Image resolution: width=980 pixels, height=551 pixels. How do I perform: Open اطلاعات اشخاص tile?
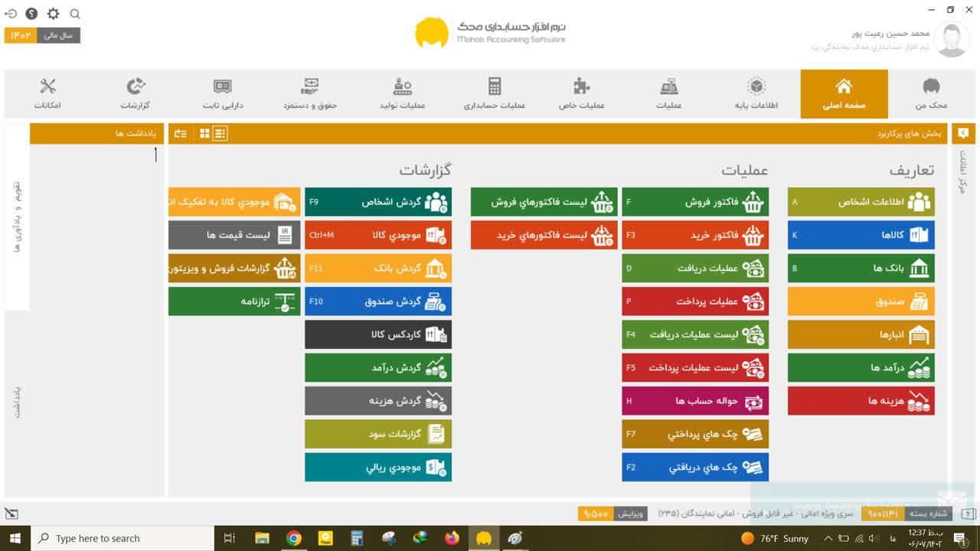[861, 202]
